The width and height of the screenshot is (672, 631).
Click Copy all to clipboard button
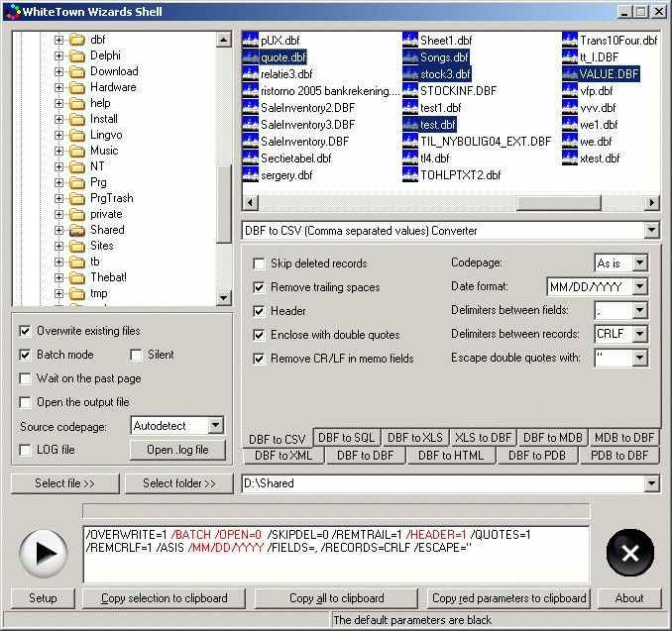tap(336, 598)
